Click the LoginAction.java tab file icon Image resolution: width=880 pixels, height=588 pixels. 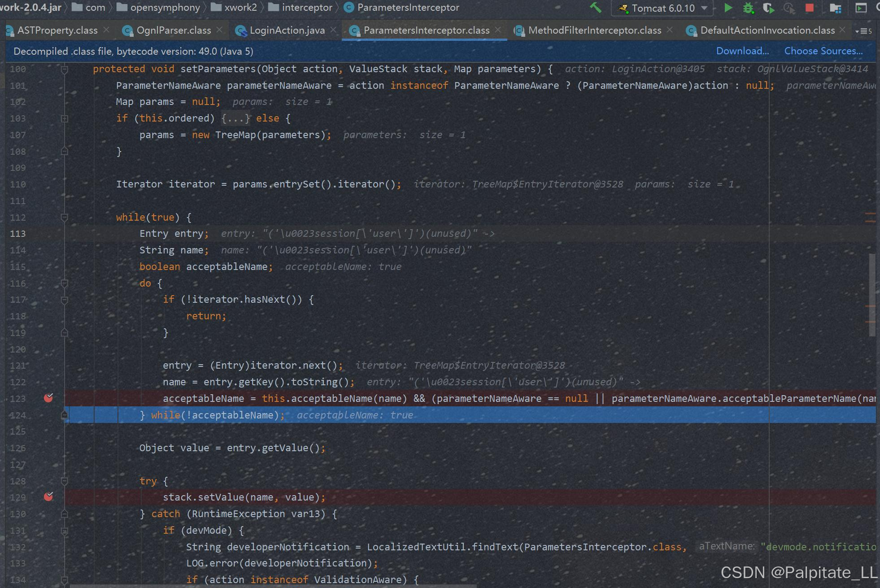coord(241,30)
